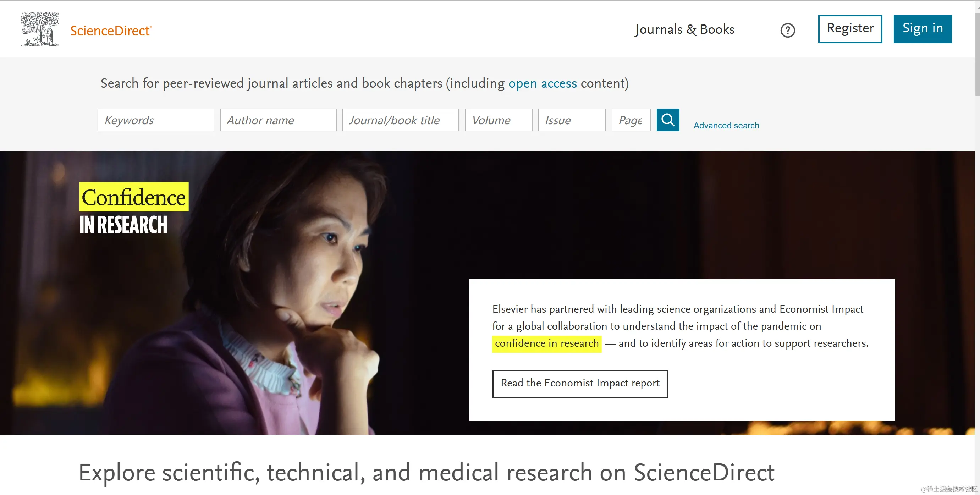Click the Register button
The height and width of the screenshot is (495, 980).
point(849,29)
